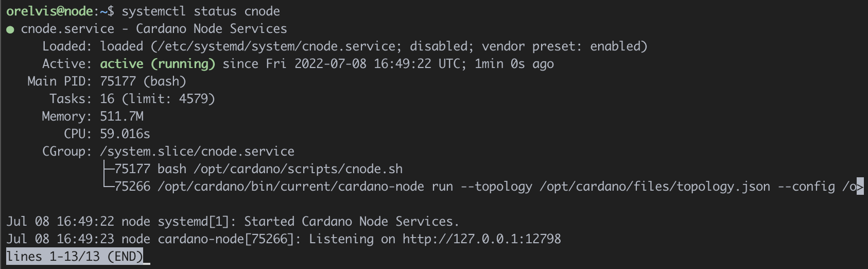The width and height of the screenshot is (868, 269).
Task: Click the systemctl status cnode command
Action: pyautogui.click(x=201, y=11)
